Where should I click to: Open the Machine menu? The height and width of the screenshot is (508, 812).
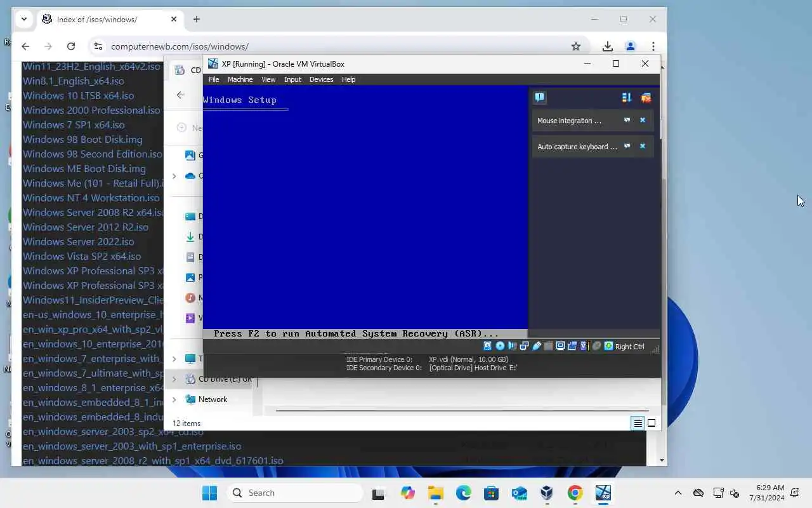(240, 79)
